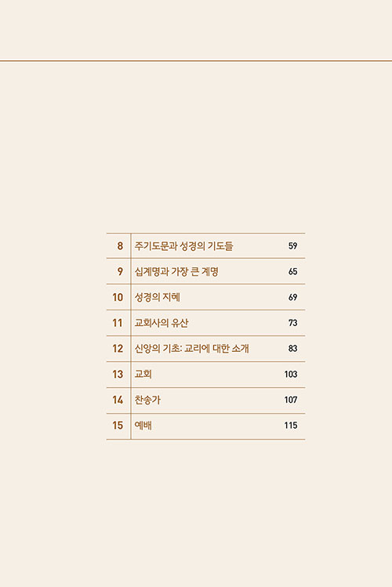The image size is (392, 587).
Task: Select chapter 13 title 교회
Action: 143,374
